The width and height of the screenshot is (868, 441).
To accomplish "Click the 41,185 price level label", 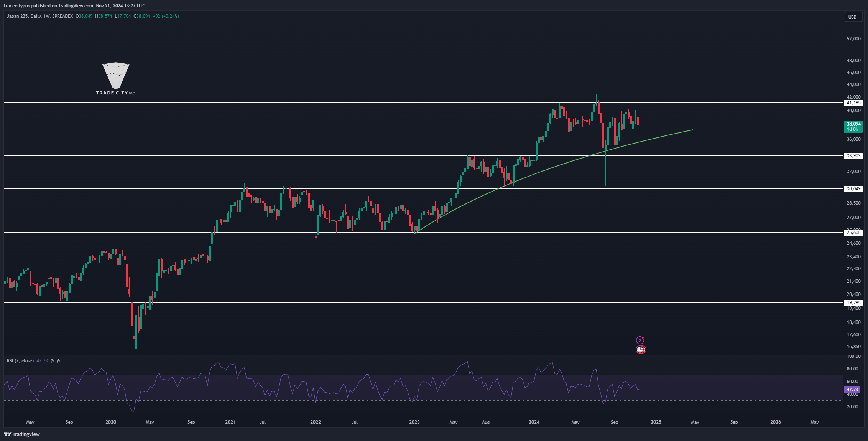I will tap(853, 103).
